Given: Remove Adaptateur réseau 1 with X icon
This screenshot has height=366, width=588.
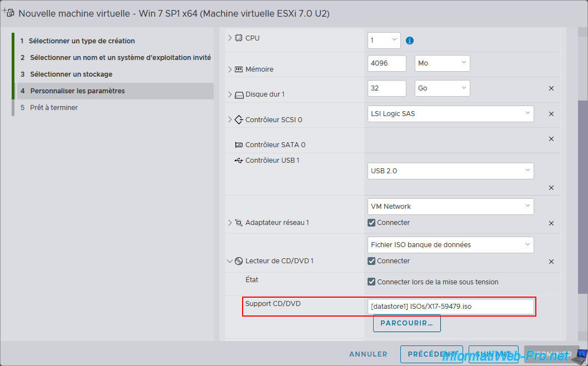Looking at the screenshot, I should pyautogui.click(x=551, y=223).
